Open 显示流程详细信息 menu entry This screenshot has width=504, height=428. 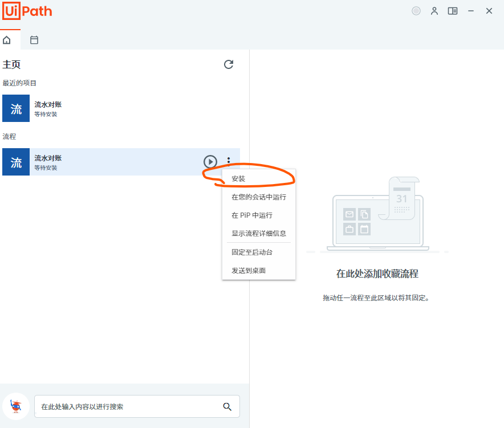tap(258, 234)
